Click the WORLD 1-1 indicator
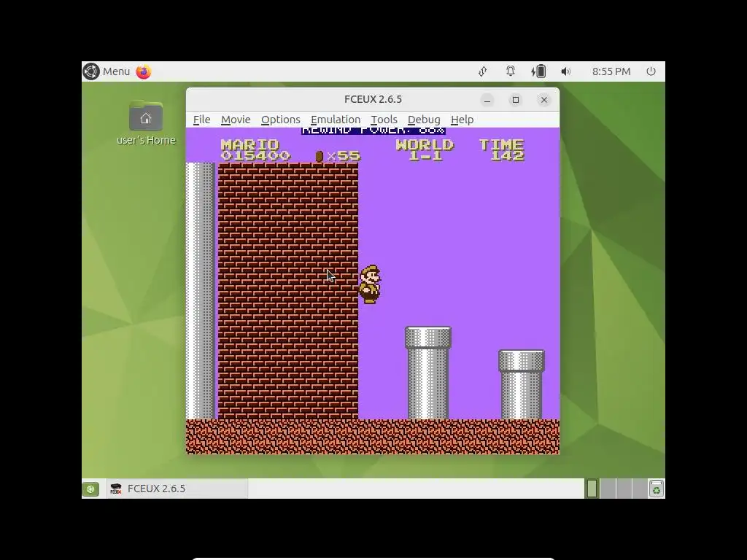This screenshot has height=560, width=747. coord(425,150)
